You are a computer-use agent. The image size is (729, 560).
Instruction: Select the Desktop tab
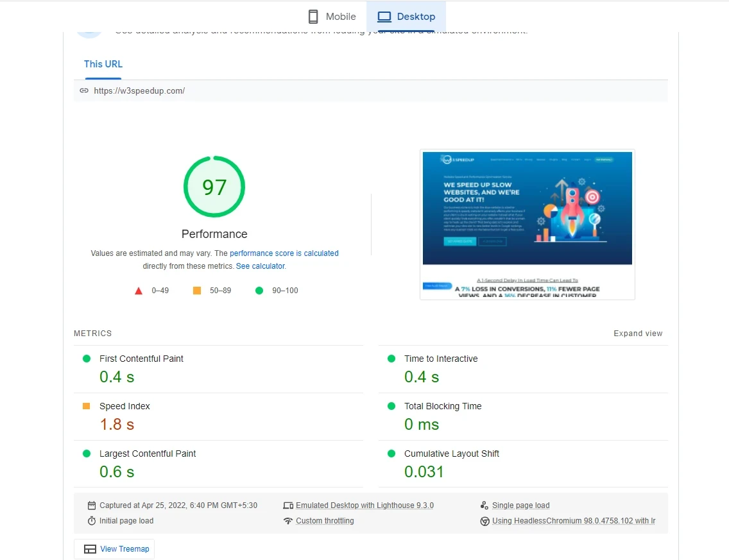[406, 17]
